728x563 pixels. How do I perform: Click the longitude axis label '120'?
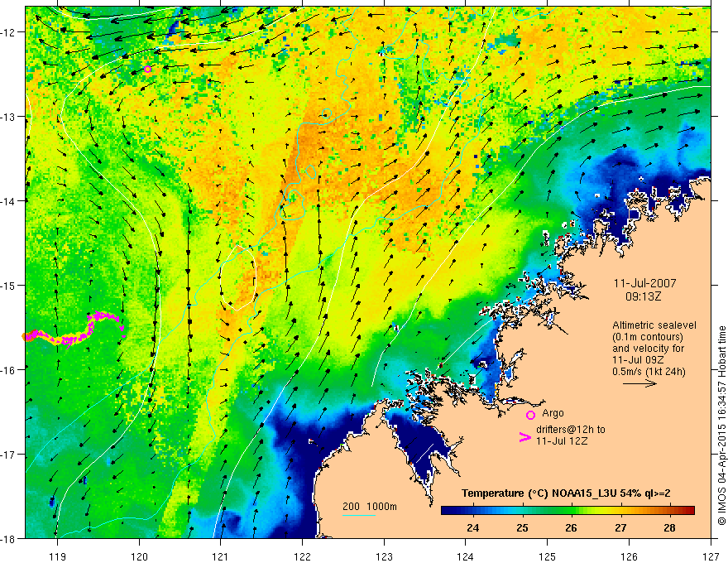(x=139, y=556)
